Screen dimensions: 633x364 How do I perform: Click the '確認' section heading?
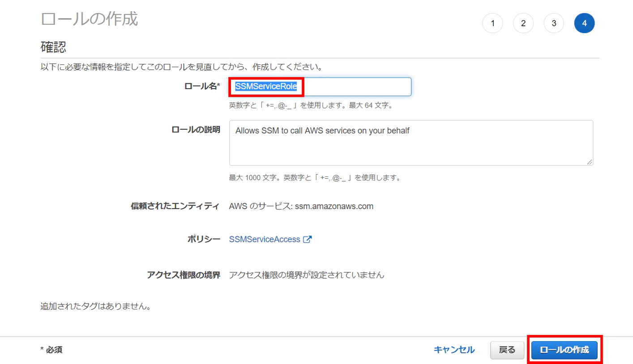(x=53, y=47)
